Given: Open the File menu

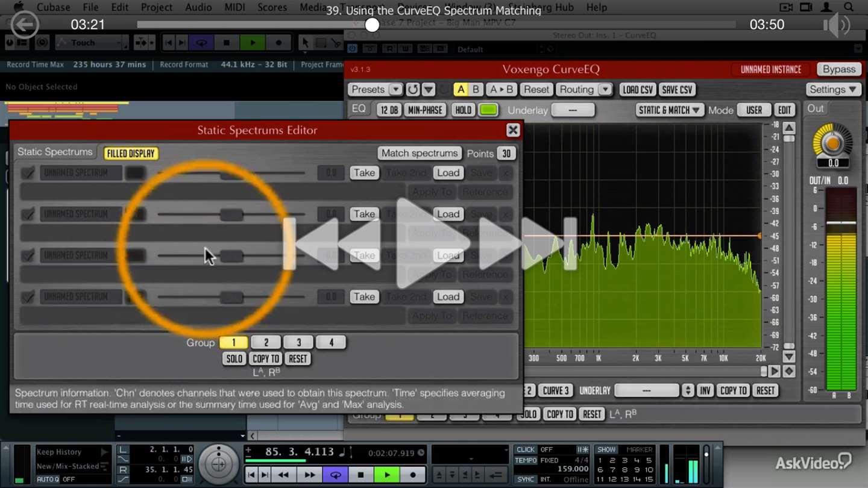Looking at the screenshot, I should tap(90, 7).
